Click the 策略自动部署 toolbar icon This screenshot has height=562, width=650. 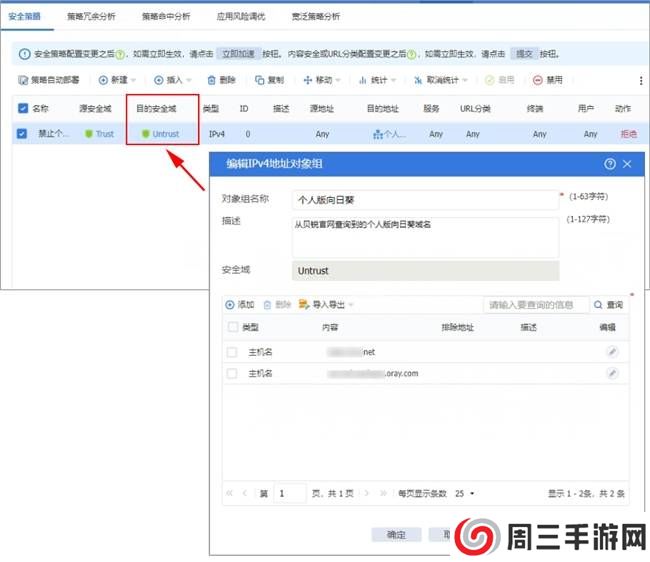click(24, 80)
